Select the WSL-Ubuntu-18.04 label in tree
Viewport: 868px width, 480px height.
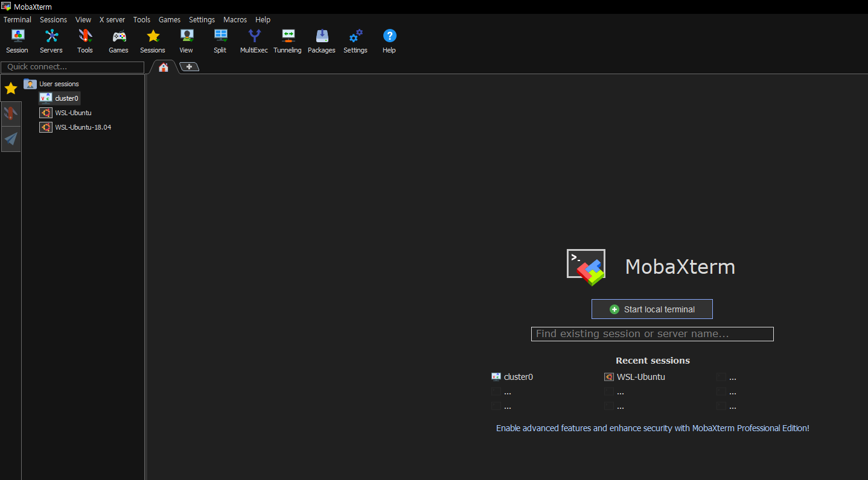(x=83, y=127)
